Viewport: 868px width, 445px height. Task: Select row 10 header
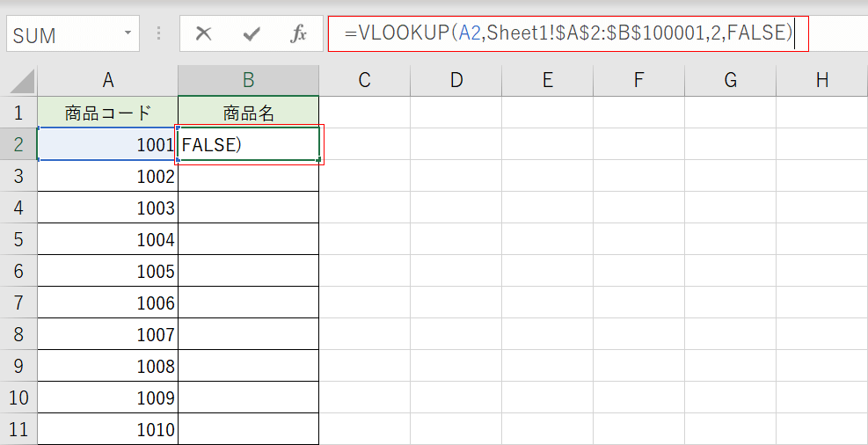pos(18,398)
